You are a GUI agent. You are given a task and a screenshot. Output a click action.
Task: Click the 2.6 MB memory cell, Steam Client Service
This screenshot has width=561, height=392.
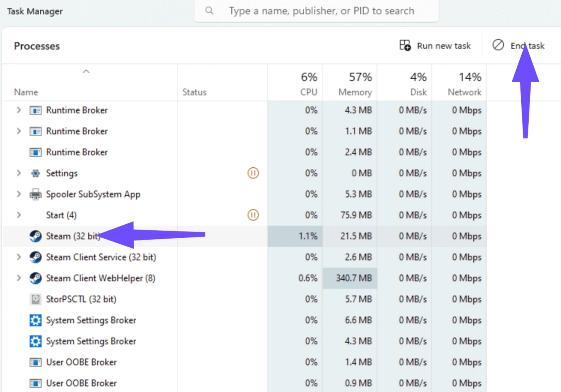350,257
